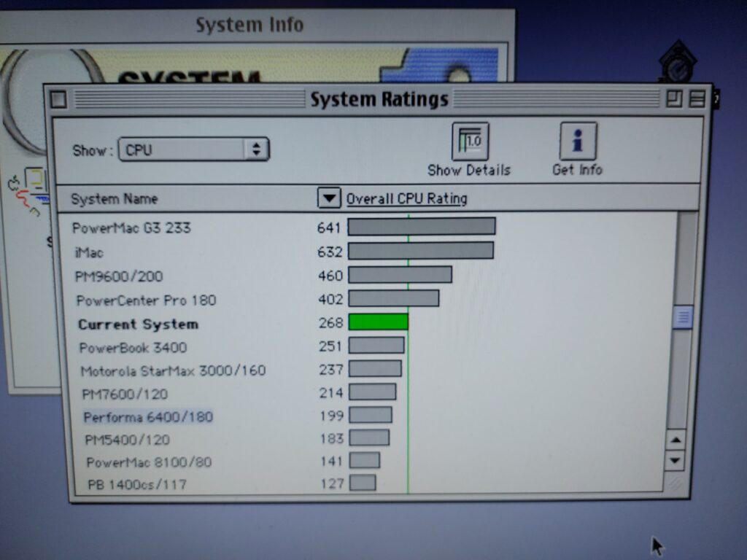Select the PM7600/120 row
747x560 pixels.
click(x=367, y=394)
